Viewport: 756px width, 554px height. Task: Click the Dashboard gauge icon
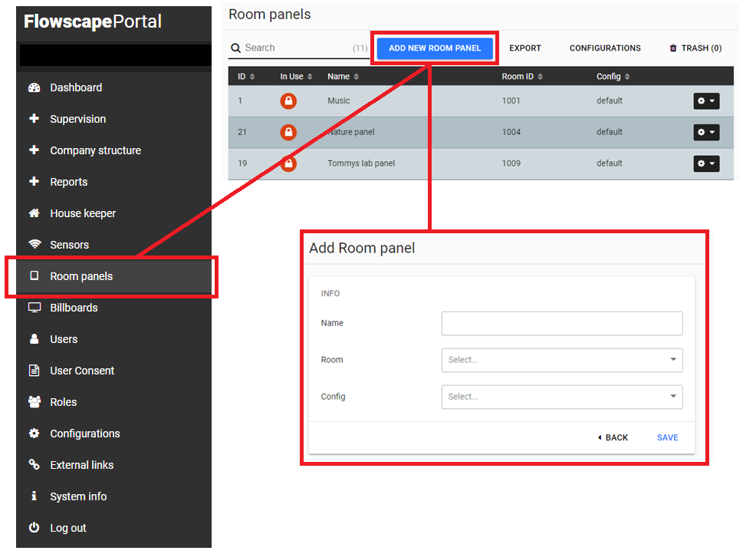(35, 87)
